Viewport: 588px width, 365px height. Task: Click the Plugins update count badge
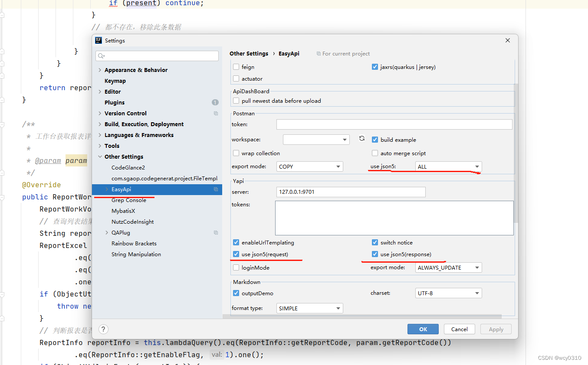[215, 103]
